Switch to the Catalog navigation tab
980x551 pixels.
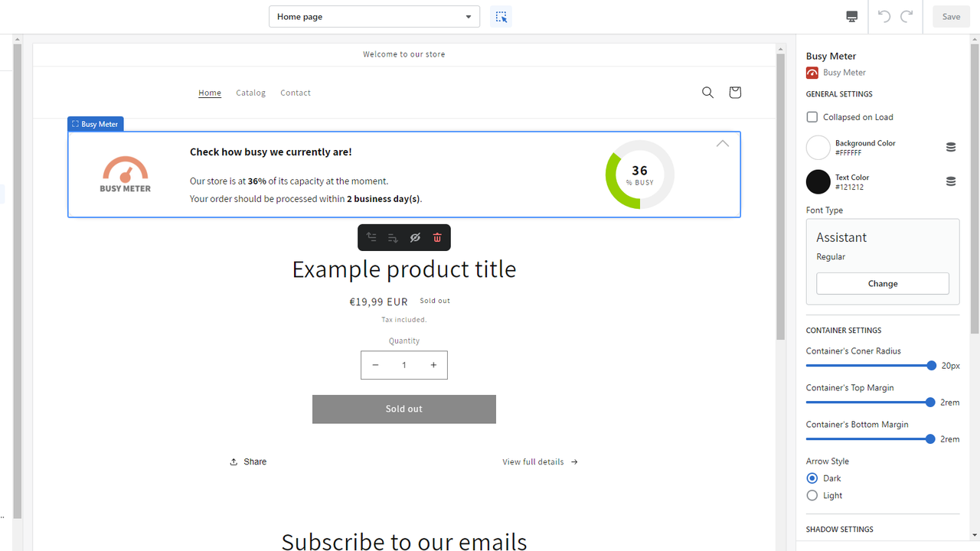click(250, 93)
